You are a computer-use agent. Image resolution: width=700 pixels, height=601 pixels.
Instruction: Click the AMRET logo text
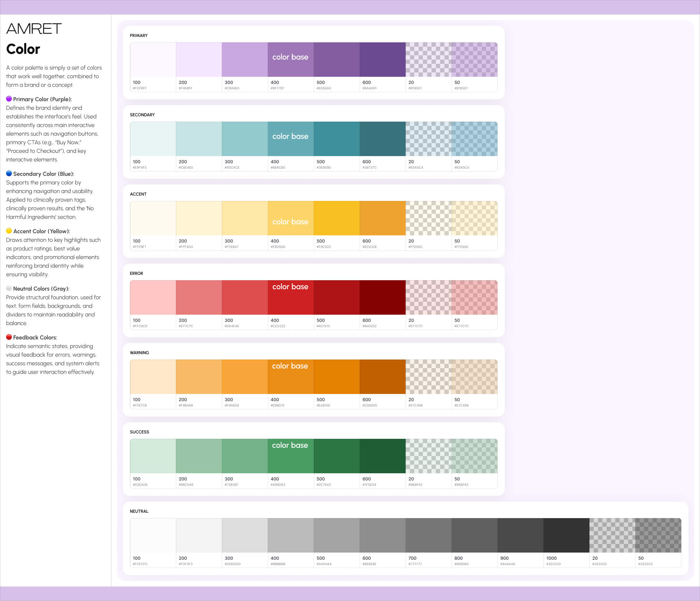(34, 29)
